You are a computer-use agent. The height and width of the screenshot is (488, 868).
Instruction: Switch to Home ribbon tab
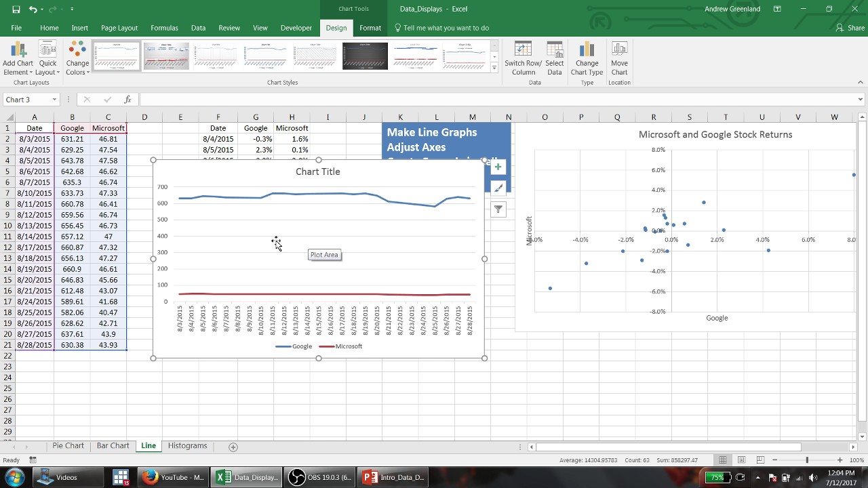(x=49, y=28)
